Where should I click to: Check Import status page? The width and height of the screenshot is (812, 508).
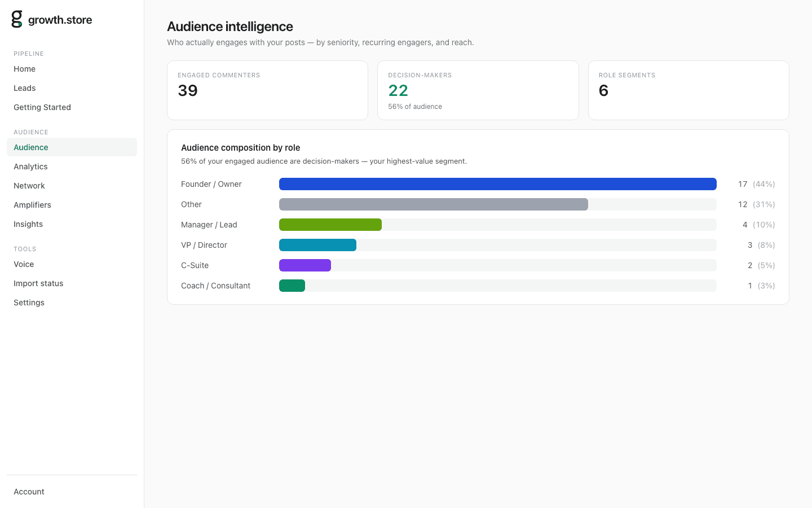pos(72,283)
